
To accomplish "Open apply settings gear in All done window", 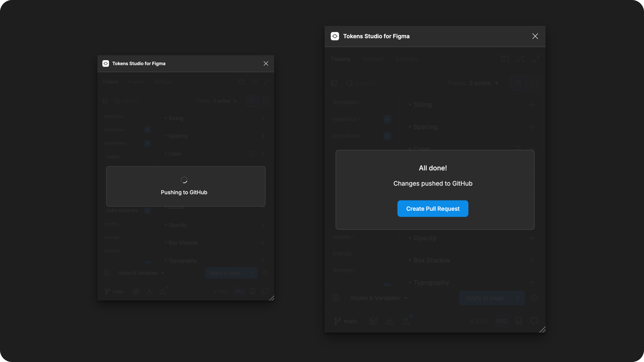I will 534,298.
